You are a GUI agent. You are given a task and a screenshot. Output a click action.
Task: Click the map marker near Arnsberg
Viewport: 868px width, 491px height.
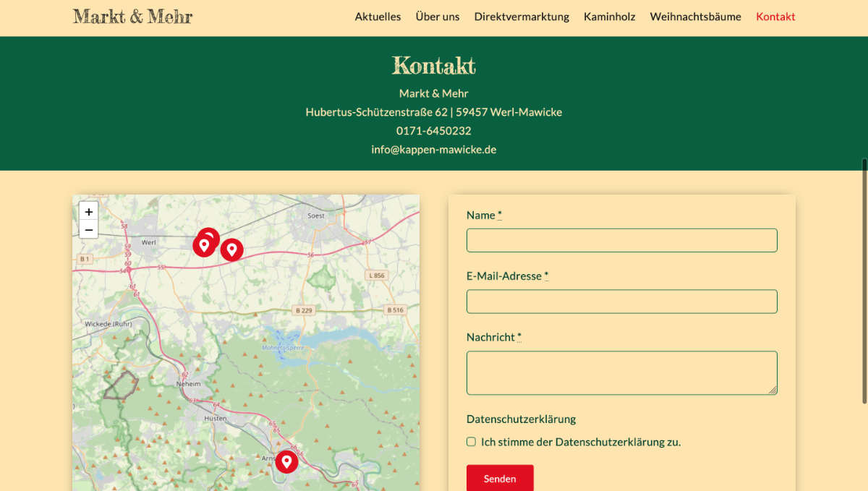[286, 461]
